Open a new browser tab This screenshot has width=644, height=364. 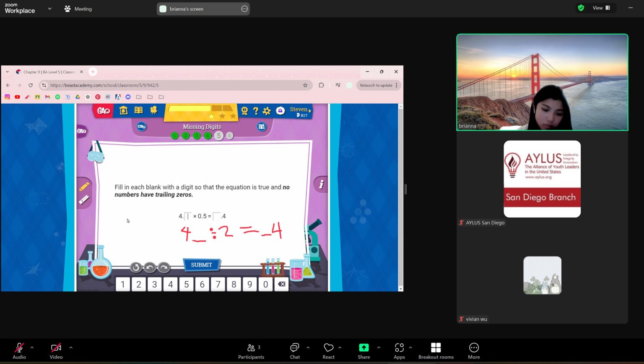pyautogui.click(x=93, y=72)
